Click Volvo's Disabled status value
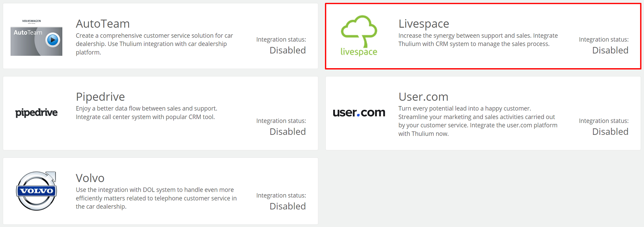Image resolution: width=644 pixels, height=227 pixels. pos(288,206)
